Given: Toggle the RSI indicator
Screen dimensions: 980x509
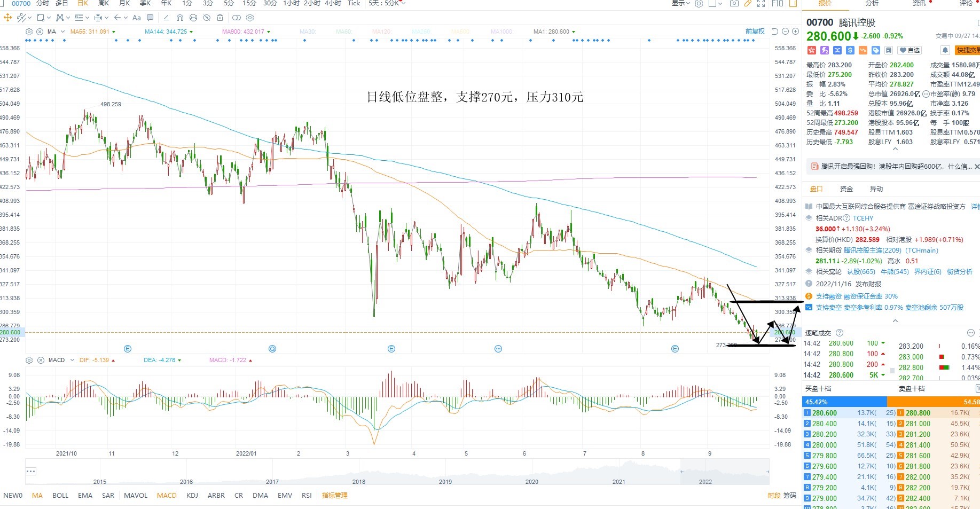Looking at the screenshot, I should click(307, 496).
